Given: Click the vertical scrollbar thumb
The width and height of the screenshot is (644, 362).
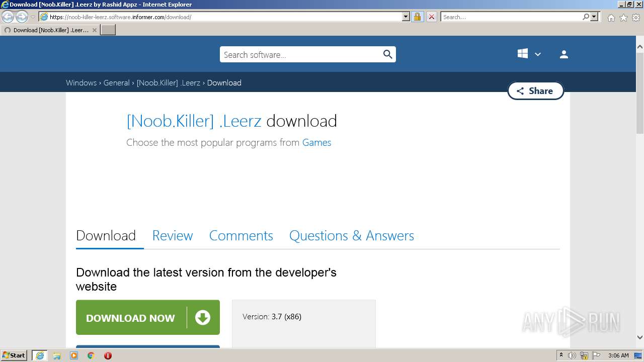Looking at the screenshot, I should coord(640,93).
